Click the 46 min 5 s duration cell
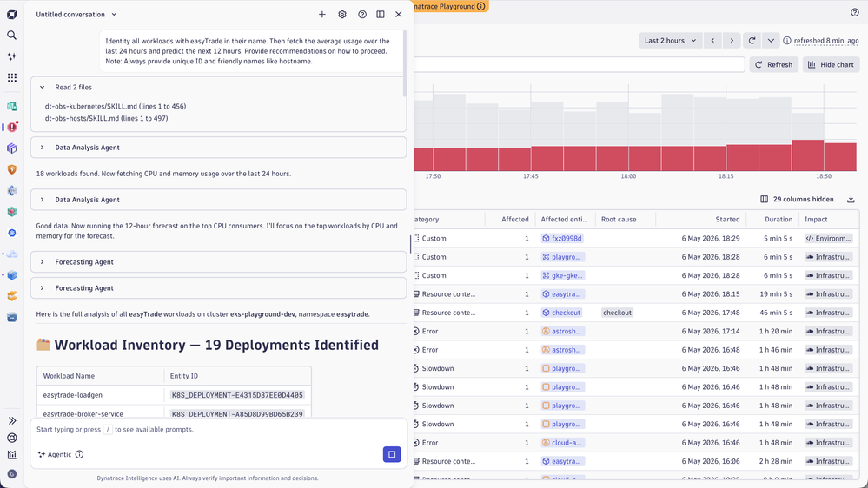The height and width of the screenshot is (488, 868). click(x=776, y=313)
